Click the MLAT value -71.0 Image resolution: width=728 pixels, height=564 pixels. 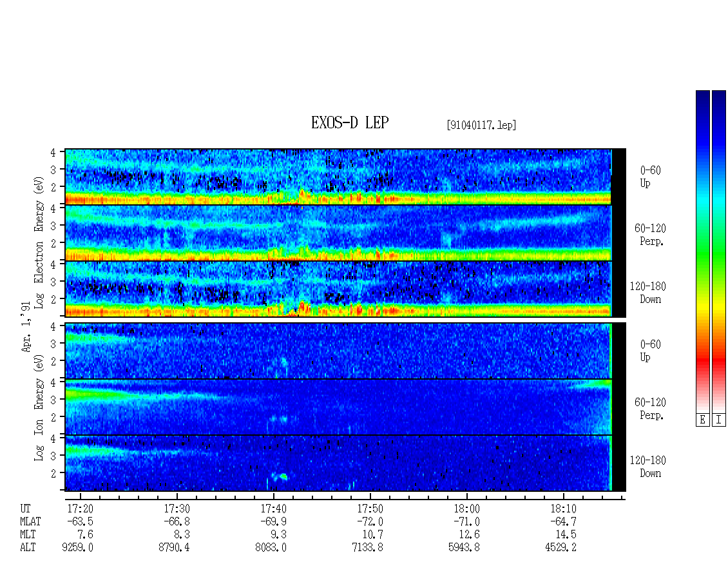pyautogui.click(x=466, y=521)
